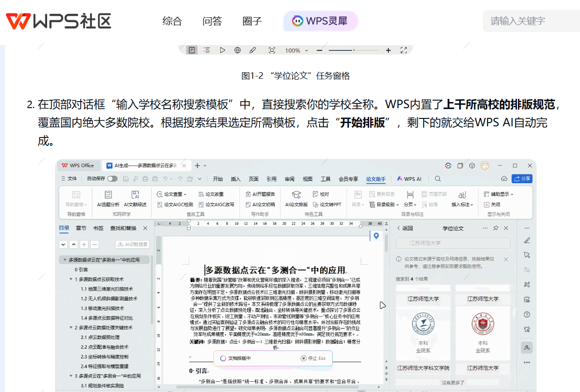This screenshot has height=392, width=580.
Task: Click the help question-mark sidebar icon
Action: [527, 315]
